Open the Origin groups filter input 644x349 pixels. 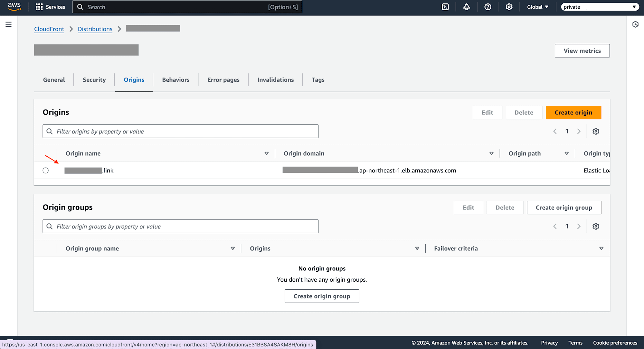pyautogui.click(x=180, y=226)
